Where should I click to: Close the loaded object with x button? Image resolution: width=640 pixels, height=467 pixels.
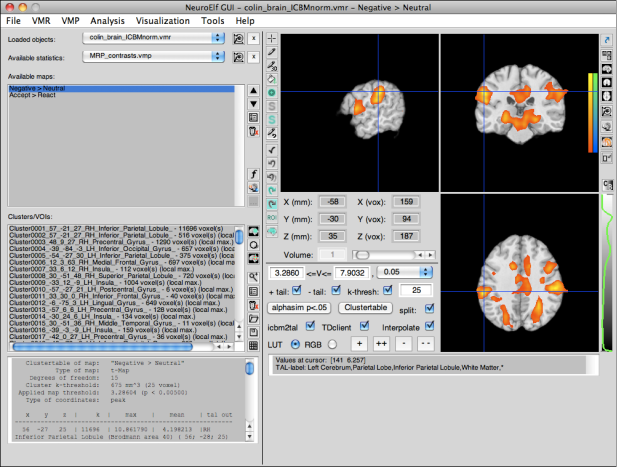click(253, 38)
